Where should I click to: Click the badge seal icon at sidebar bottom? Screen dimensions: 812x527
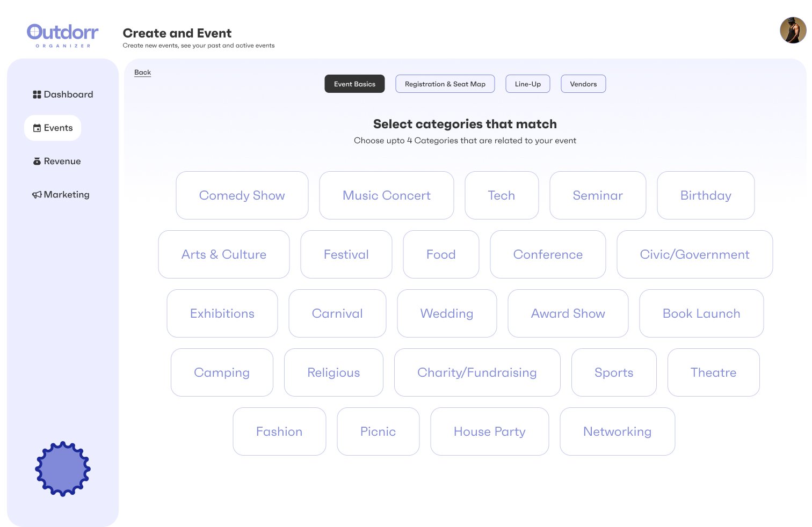click(63, 469)
